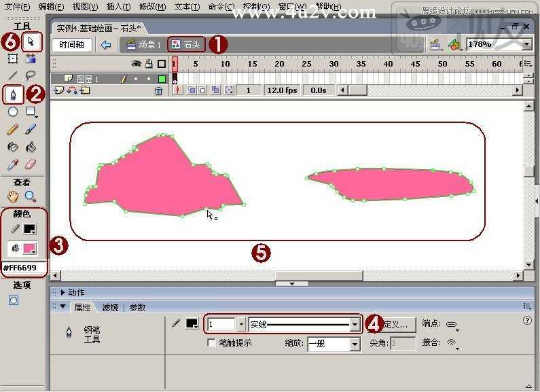Go back to 场景 1

click(143, 44)
